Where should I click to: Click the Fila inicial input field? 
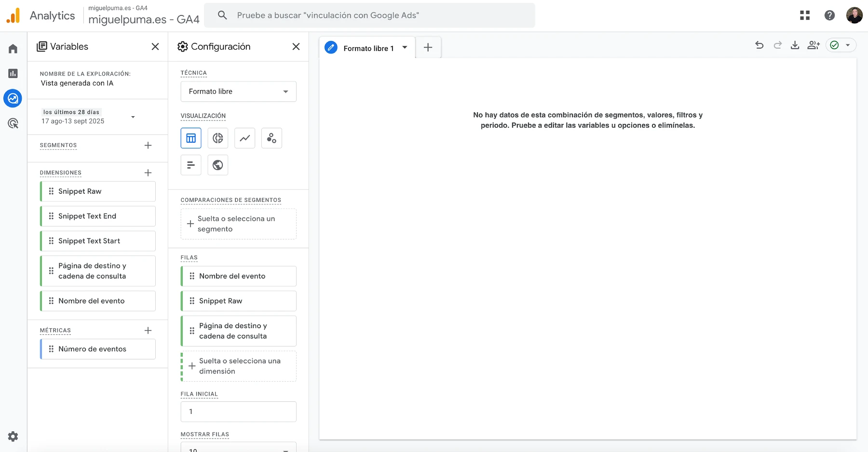pos(238,412)
